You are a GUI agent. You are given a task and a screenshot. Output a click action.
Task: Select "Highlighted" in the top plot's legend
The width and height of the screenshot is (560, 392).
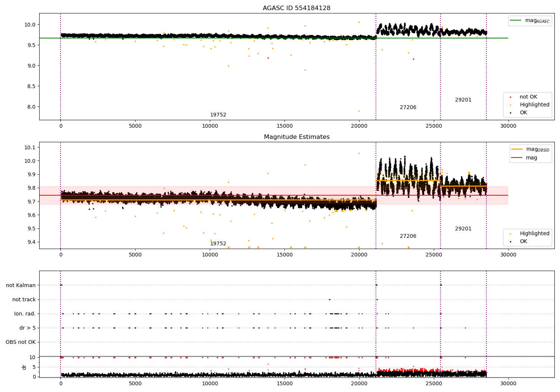coord(534,105)
